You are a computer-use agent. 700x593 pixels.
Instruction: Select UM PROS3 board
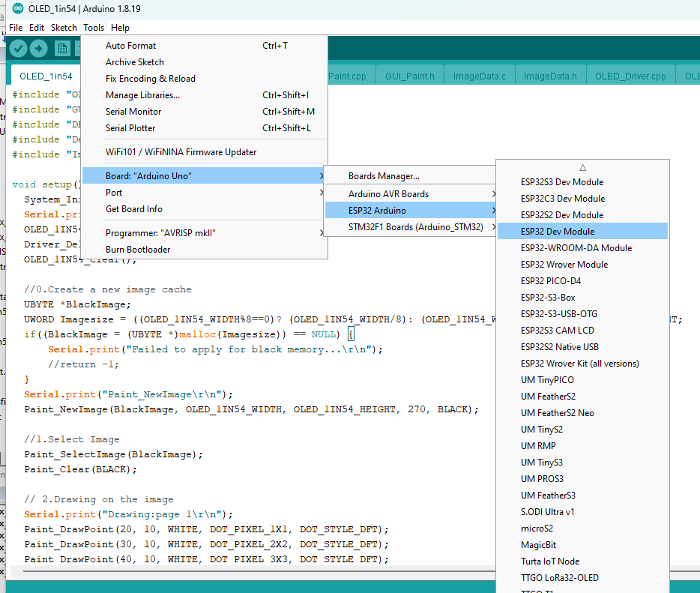[x=582, y=479]
